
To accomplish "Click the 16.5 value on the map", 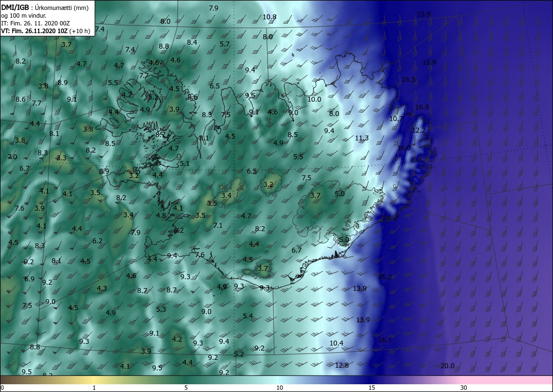I will 409,79.
